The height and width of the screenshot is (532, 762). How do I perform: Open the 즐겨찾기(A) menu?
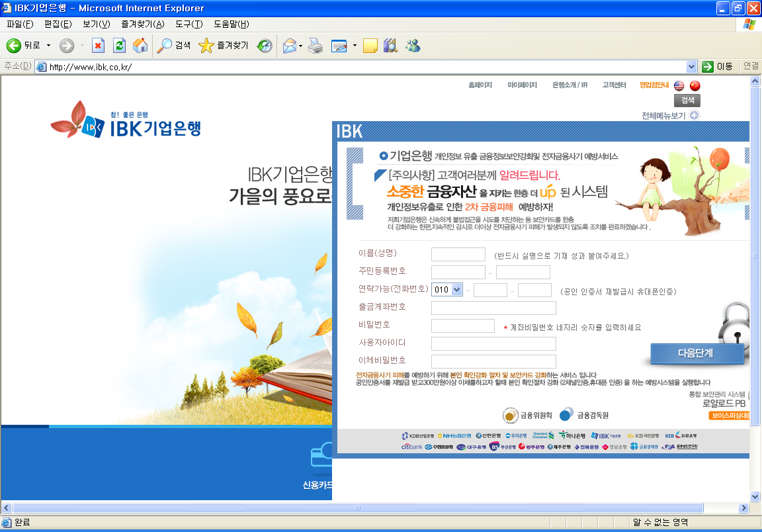point(142,24)
